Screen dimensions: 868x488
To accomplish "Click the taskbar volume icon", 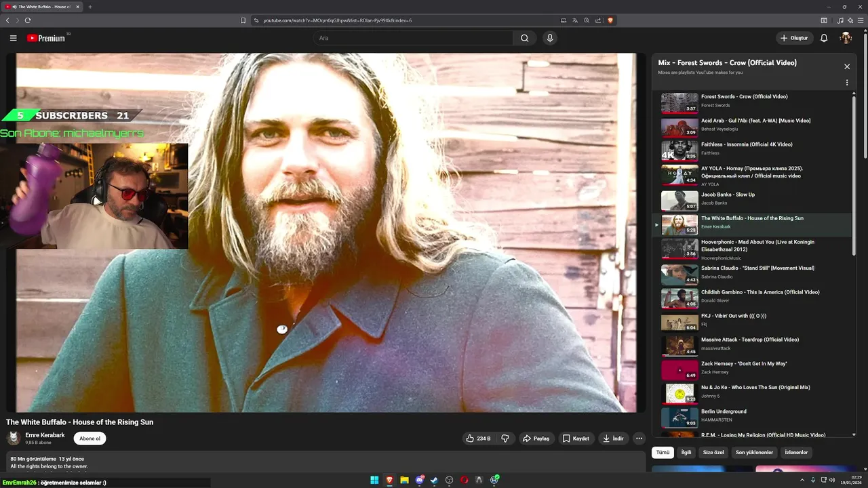I will point(832,480).
